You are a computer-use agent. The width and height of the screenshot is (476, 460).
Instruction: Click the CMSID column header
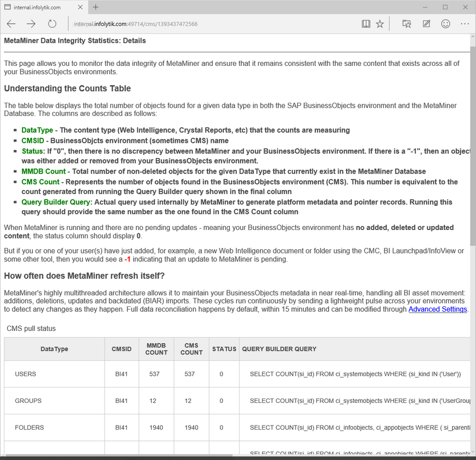[x=121, y=349]
